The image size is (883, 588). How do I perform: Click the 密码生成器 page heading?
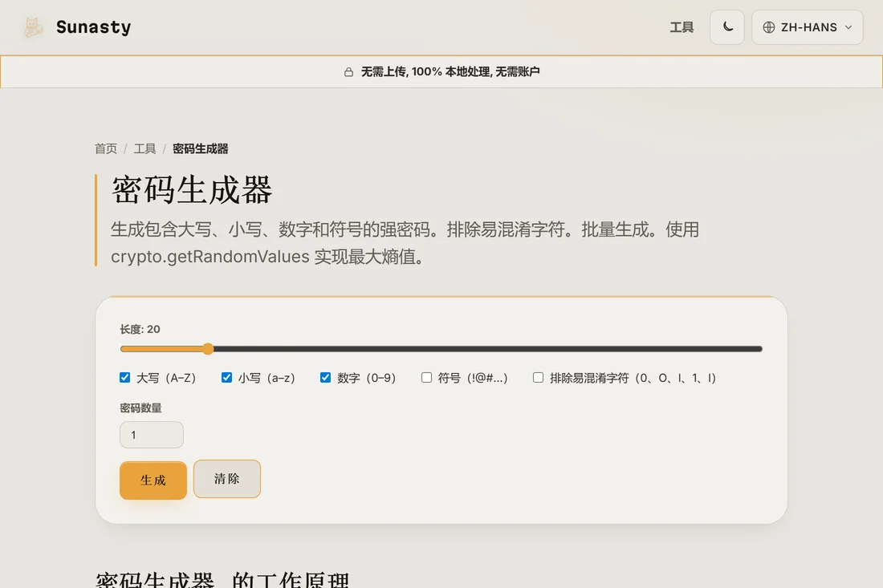coord(192,190)
